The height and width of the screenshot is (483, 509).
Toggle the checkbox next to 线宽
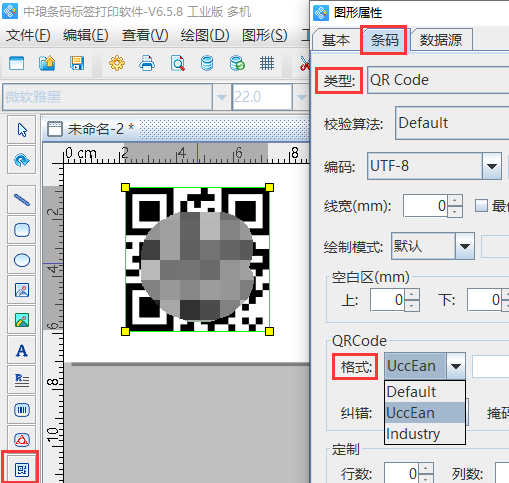481,206
